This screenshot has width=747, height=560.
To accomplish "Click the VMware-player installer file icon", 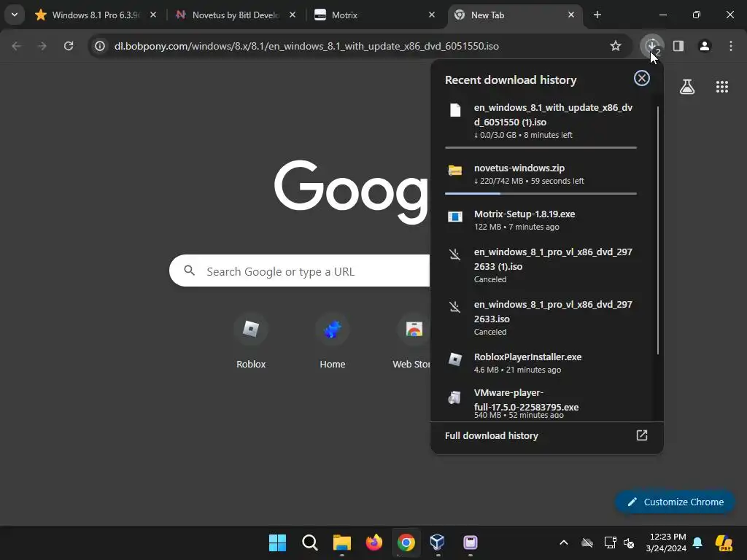I will coord(455,397).
